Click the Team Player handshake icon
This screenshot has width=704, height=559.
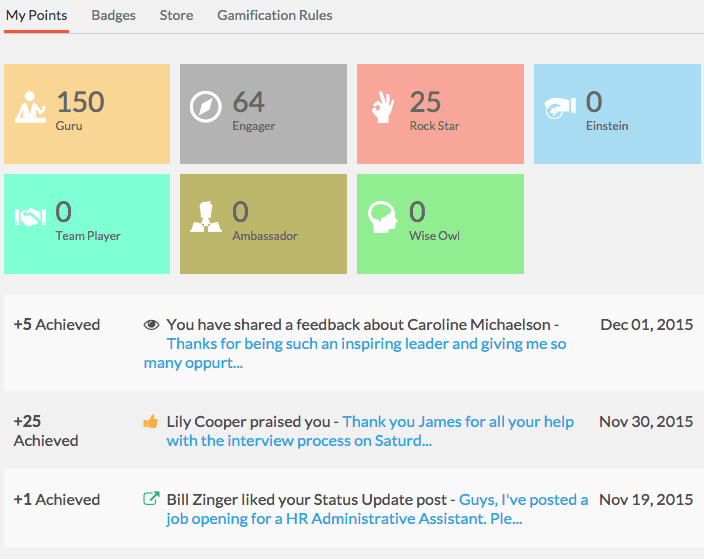tap(31, 217)
